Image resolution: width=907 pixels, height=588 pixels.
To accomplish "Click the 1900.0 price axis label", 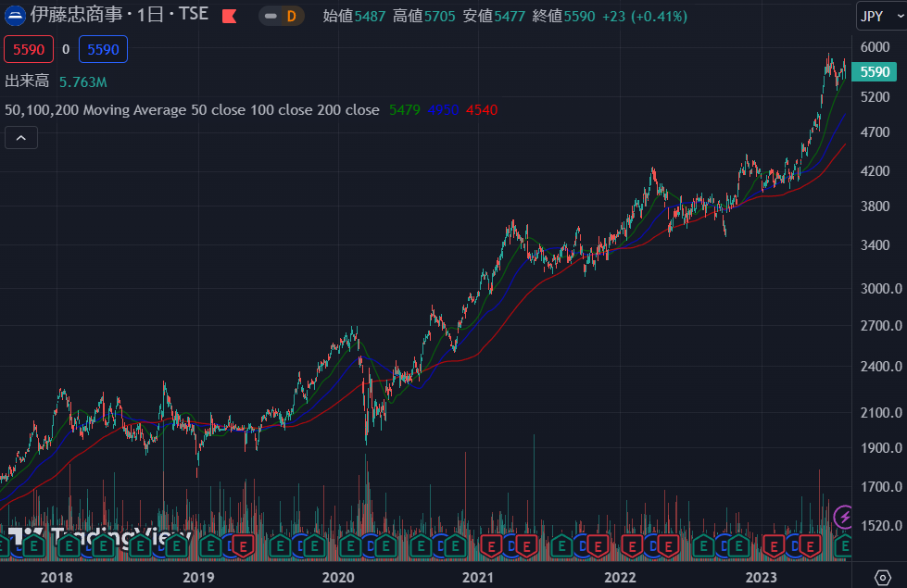I will (x=881, y=448).
